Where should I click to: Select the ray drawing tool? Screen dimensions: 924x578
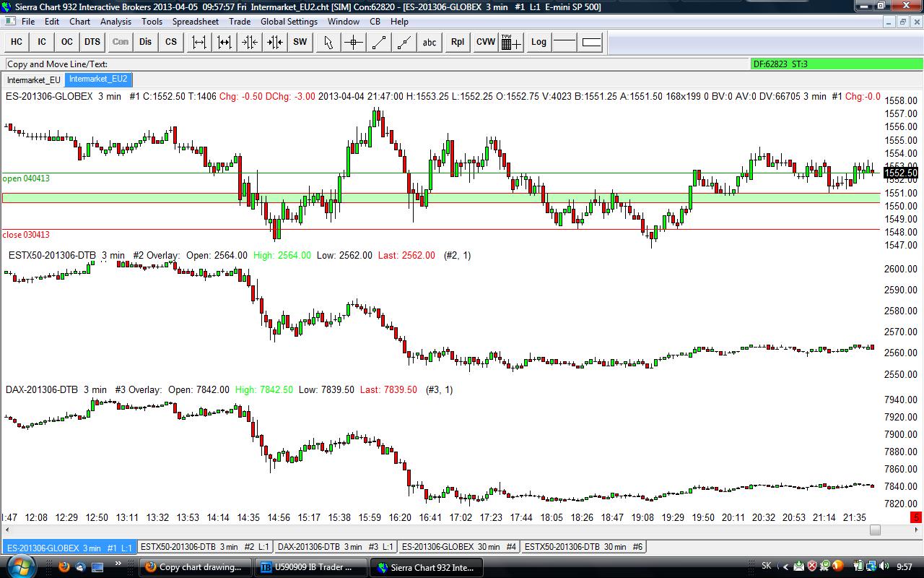[x=404, y=42]
